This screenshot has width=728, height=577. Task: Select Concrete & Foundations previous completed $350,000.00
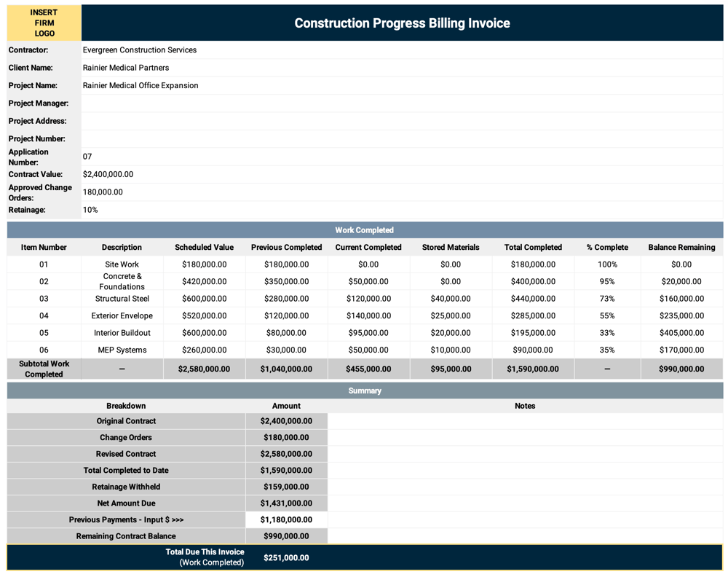tap(286, 281)
